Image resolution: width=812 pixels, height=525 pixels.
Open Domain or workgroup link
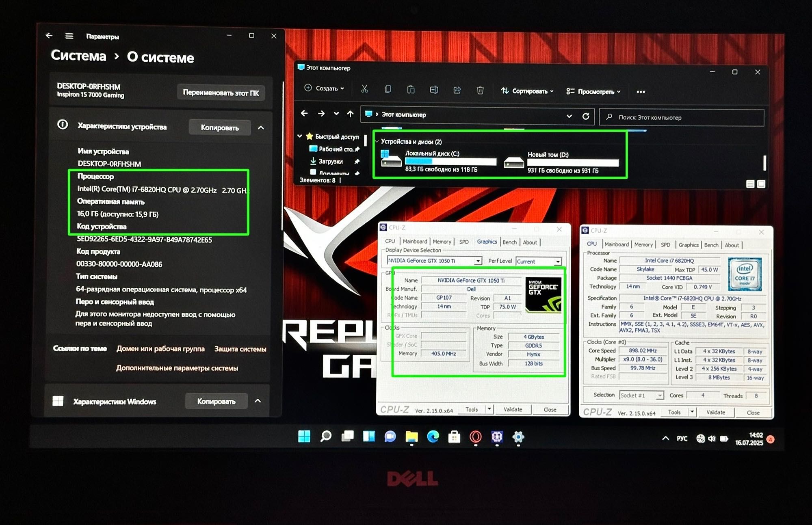(x=160, y=349)
